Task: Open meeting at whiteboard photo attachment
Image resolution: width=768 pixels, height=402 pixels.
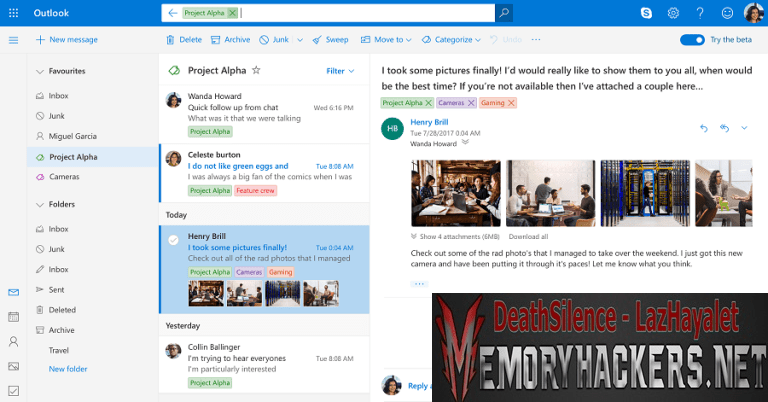Action: coord(551,193)
